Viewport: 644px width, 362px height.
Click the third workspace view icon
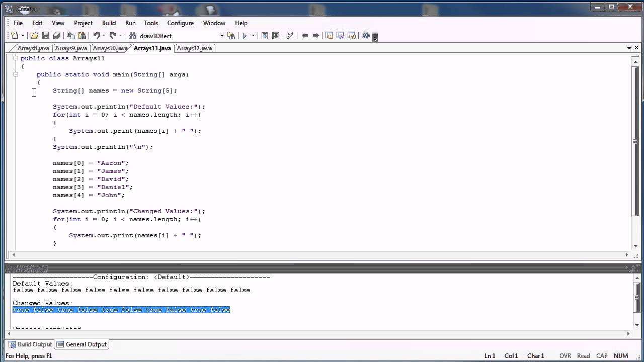(352, 36)
